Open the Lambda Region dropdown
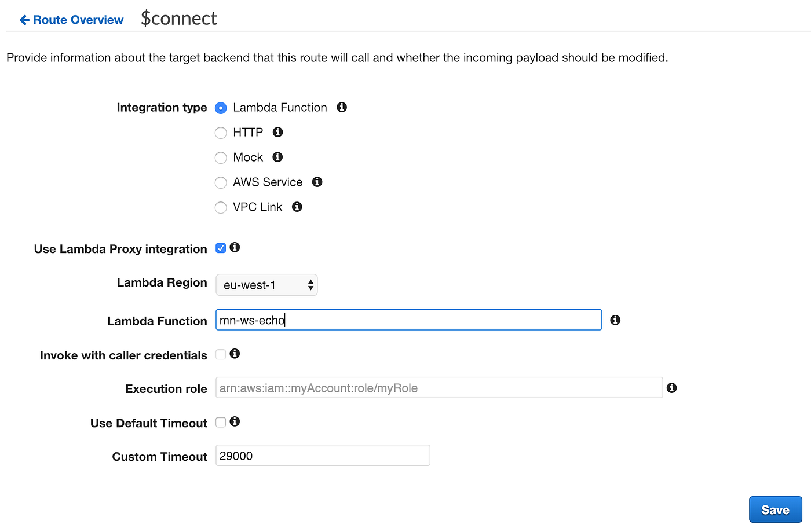This screenshot has height=532, width=811. [x=266, y=285]
